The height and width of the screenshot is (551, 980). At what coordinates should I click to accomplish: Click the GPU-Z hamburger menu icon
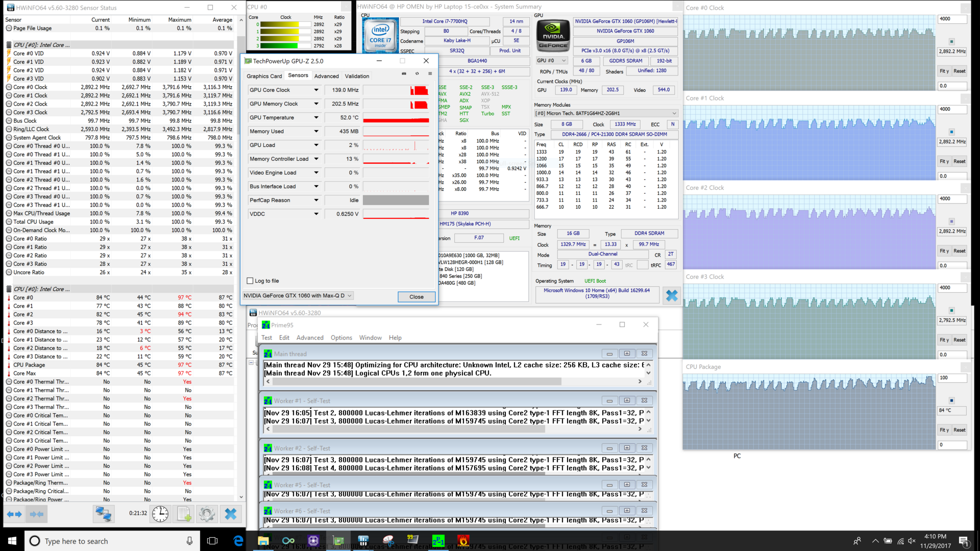(430, 74)
